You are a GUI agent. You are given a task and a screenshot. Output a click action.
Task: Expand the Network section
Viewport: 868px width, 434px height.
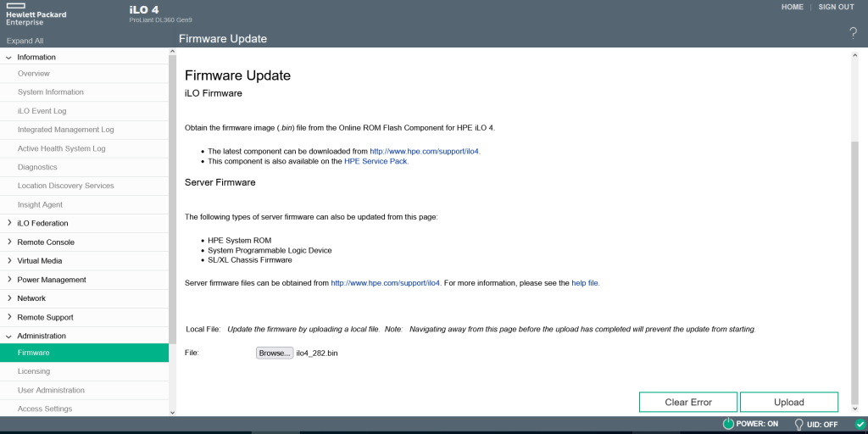pyautogui.click(x=8, y=298)
